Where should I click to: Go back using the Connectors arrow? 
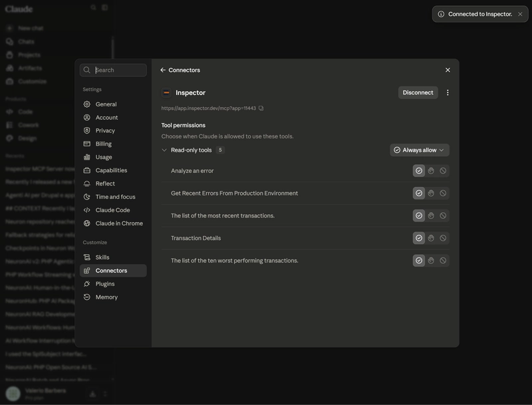click(x=163, y=70)
